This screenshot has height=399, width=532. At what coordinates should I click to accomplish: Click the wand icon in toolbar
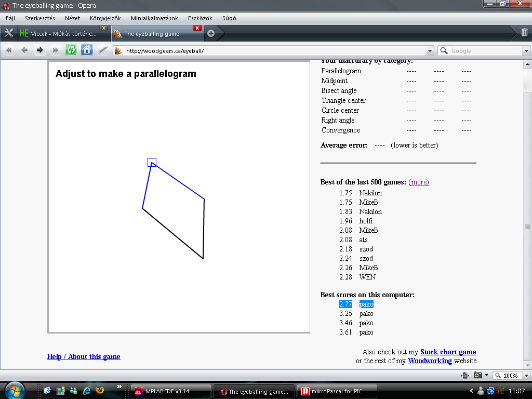click(x=102, y=50)
